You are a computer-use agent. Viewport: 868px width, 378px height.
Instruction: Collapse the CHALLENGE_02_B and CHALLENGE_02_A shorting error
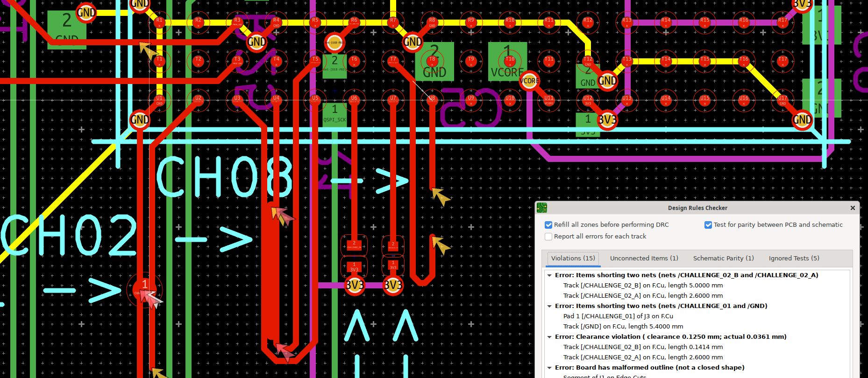point(549,275)
